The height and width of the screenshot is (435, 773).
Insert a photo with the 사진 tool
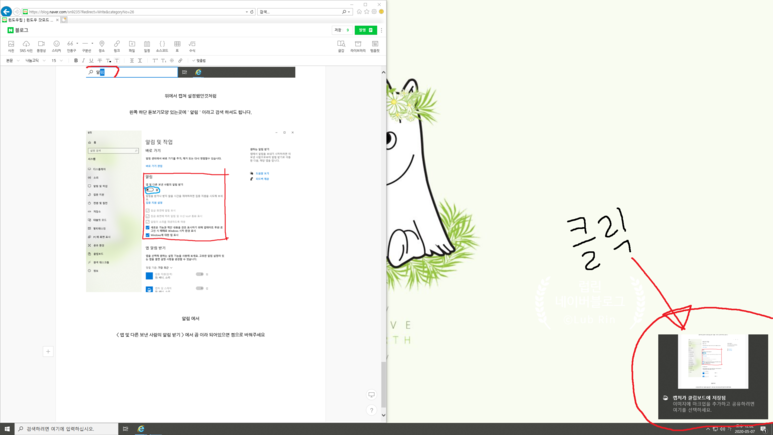[x=11, y=46]
